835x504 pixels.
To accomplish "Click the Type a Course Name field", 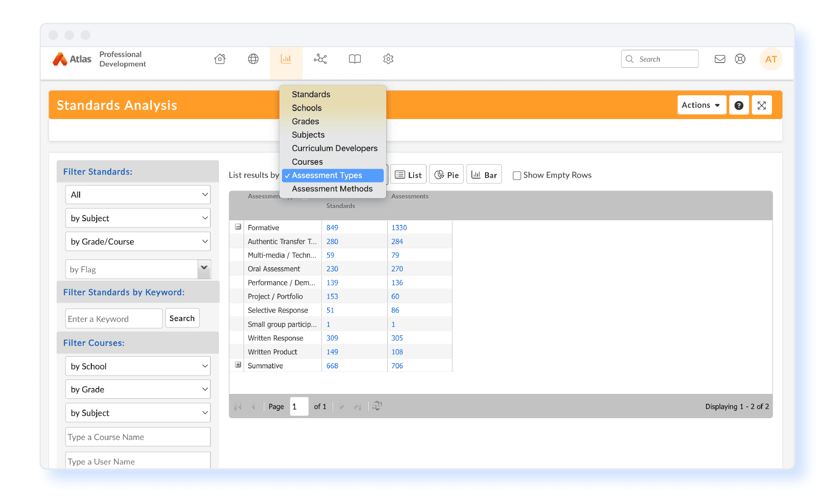I will [x=138, y=437].
